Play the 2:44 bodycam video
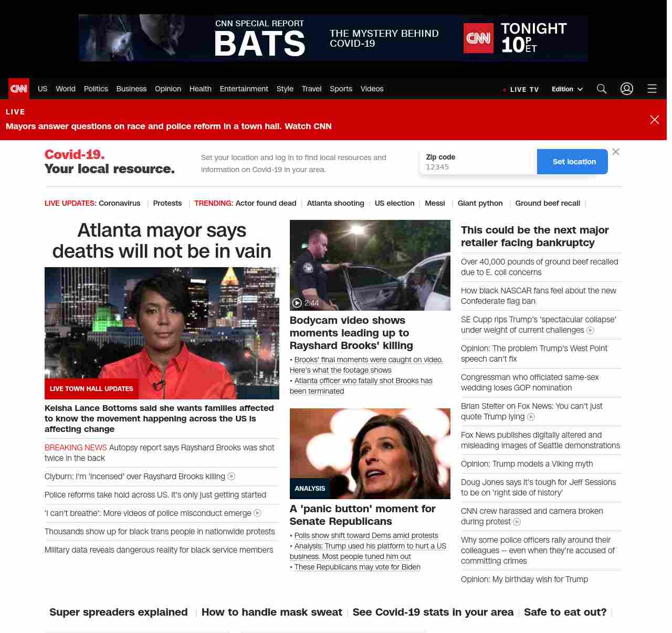The height and width of the screenshot is (633, 672). pyautogui.click(x=297, y=303)
